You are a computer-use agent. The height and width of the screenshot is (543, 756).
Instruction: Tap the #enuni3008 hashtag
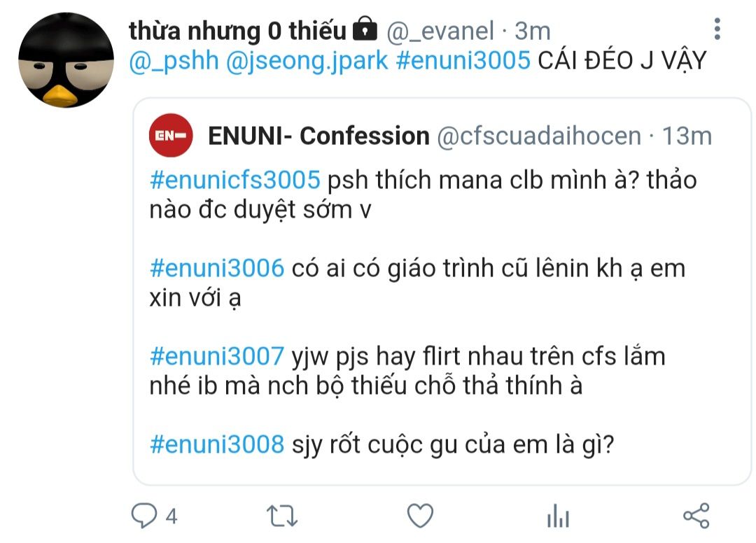pos(217,444)
